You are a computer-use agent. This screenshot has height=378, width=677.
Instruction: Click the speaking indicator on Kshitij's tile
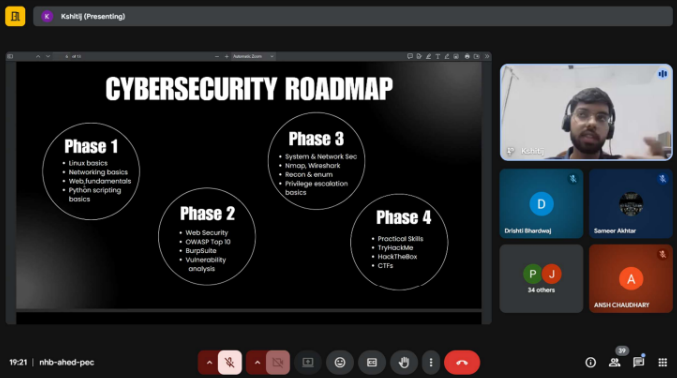pos(662,74)
